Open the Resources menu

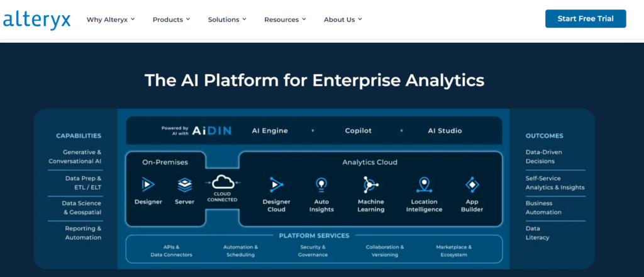[285, 20]
